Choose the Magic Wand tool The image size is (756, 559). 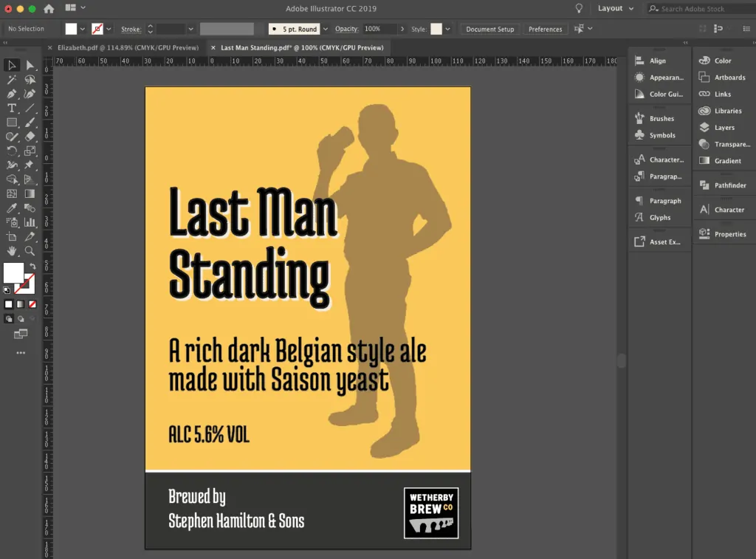tap(12, 80)
